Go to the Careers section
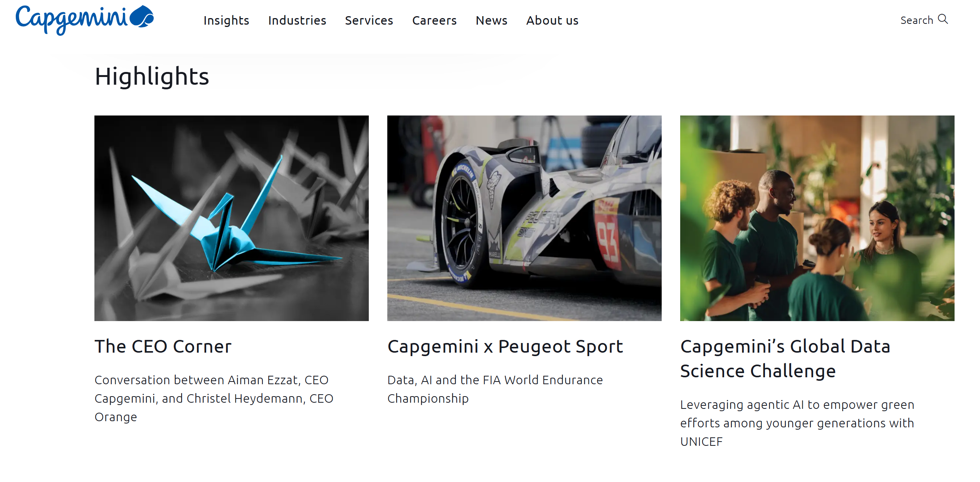Screen dimensions: 980x482 pos(434,20)
